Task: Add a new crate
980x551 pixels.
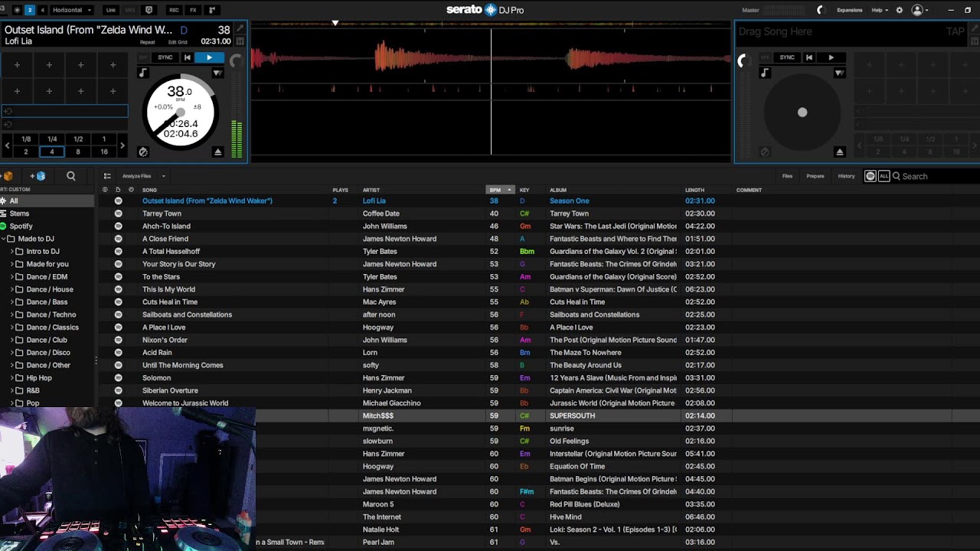Action: click(x=8, y=176)
